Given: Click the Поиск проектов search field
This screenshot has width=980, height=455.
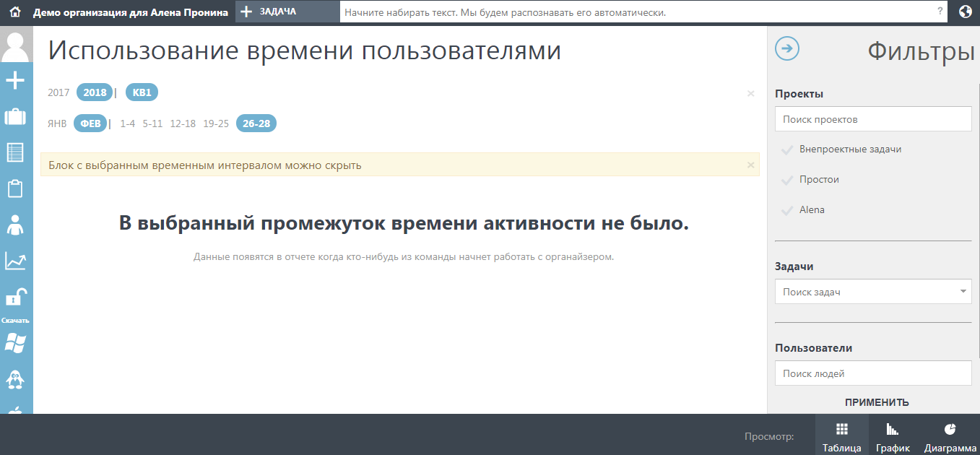Looking at the screenshot, I should pyautogui.click(x=873, y=119).
